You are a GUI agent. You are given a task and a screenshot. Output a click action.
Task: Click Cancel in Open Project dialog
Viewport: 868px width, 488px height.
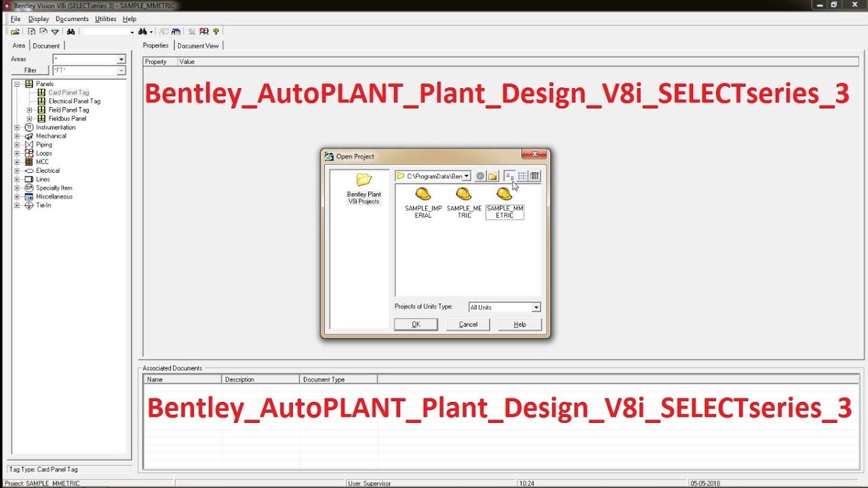469,325
